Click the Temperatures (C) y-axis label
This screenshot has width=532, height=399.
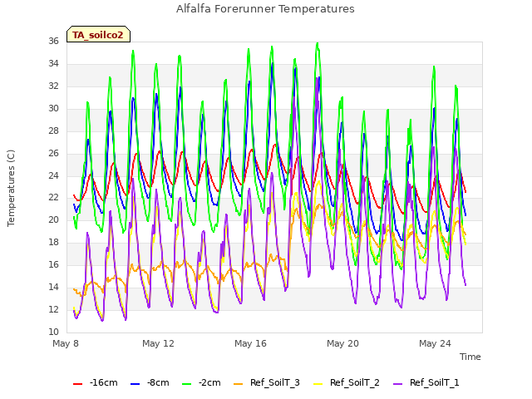[11, 188]
